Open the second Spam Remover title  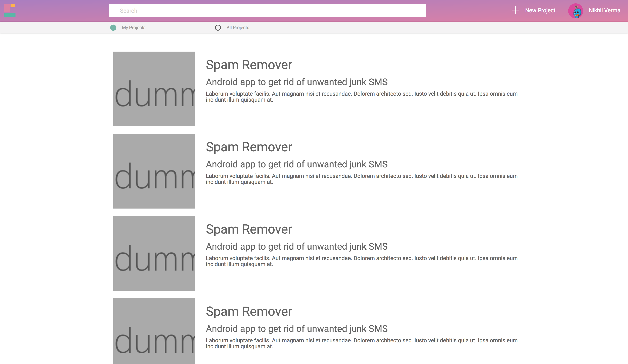click(x=249, y=147)
